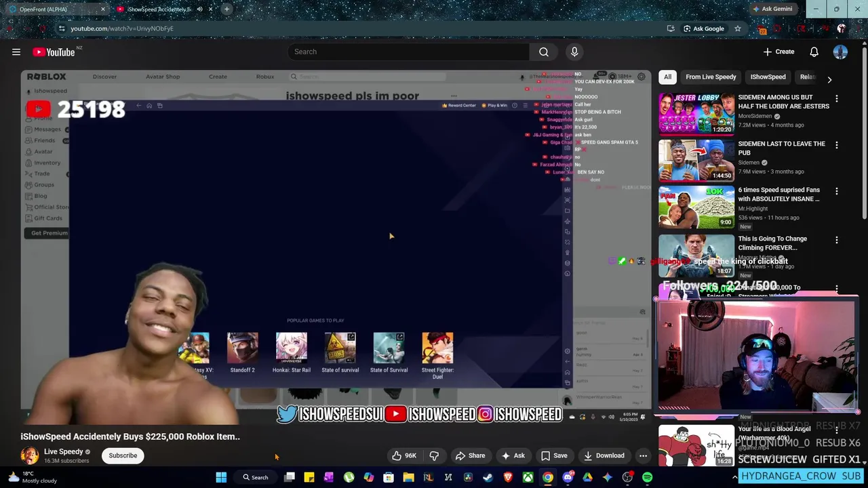Open the YouTube account avatar menu
The height and width of the screenshot is (488, 868).
click(x=840, y=52)
